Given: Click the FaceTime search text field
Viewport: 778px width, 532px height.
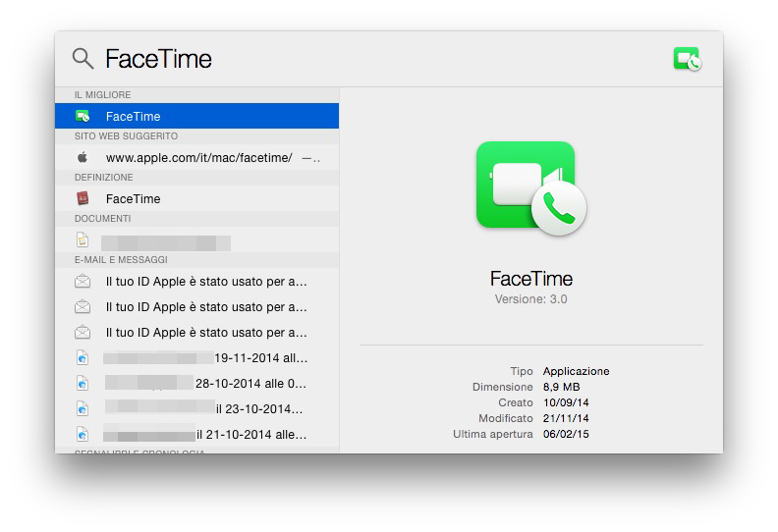Looking at the screenshot, I should (x=159, y=59).
